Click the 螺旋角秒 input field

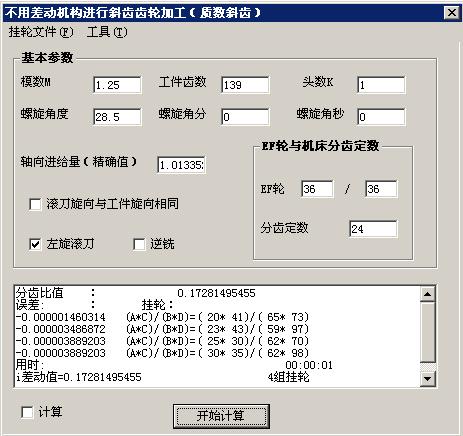tap(381, 117)
